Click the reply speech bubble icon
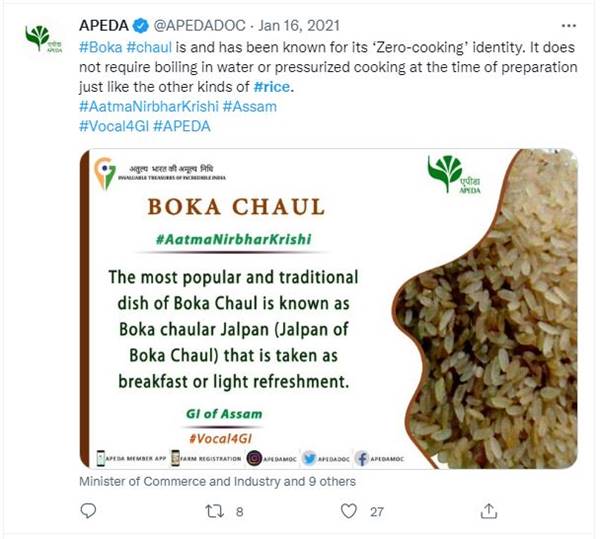Viewport: 600px width, 539px height. [89, 511]
